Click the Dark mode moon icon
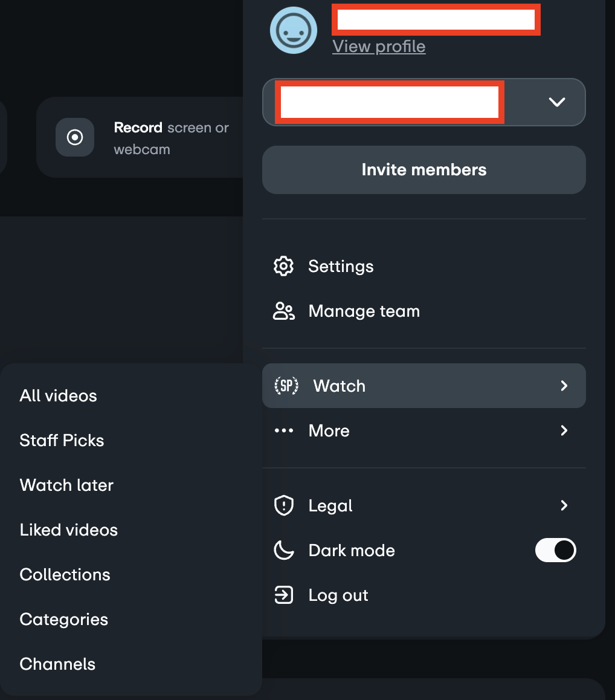This screenshot has height=700, width=615. [283, 551]
